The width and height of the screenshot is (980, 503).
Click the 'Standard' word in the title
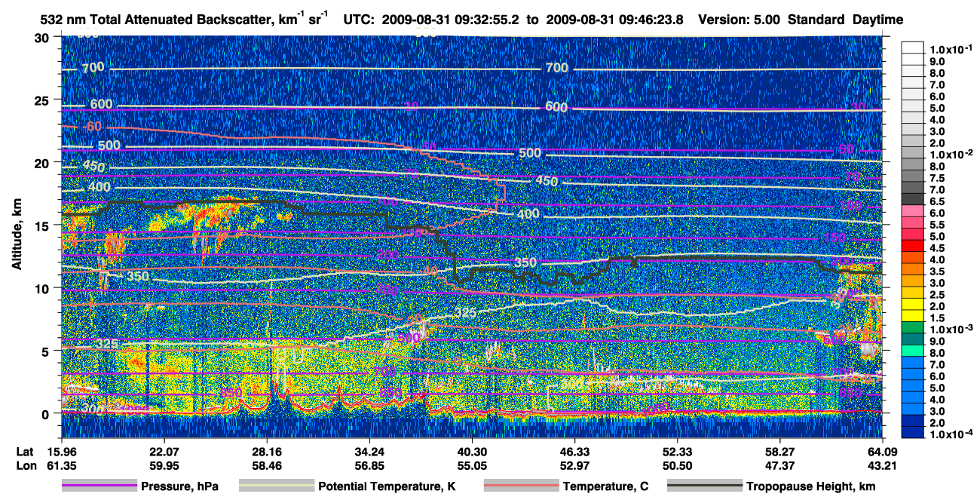point(816,20)
